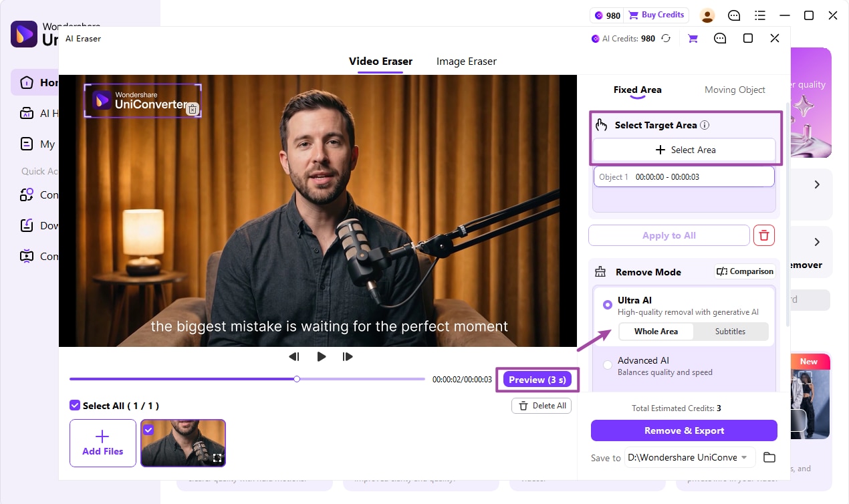Step back one frame
Image resolution: width=849 pixels, height=504 pixels.
pos(293,357)
